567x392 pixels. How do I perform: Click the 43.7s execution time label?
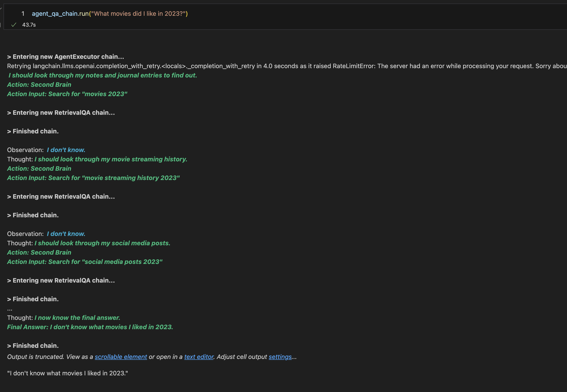coord(29,25)
